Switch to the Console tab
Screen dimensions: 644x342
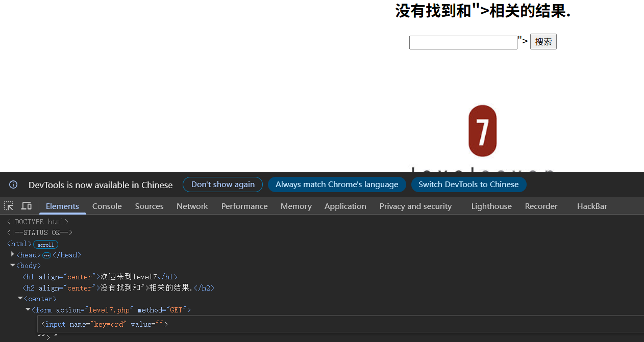point(107,206)
